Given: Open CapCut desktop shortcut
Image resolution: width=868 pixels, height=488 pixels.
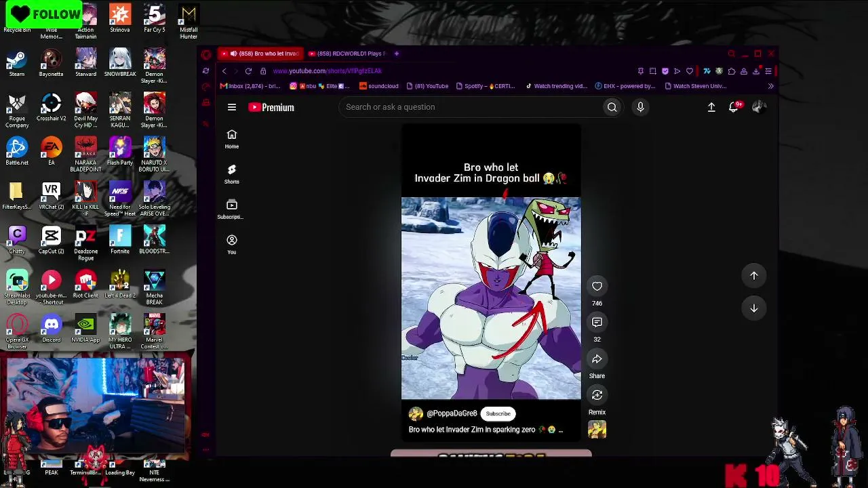Looking at the screenshot, I should click(51, 241).
